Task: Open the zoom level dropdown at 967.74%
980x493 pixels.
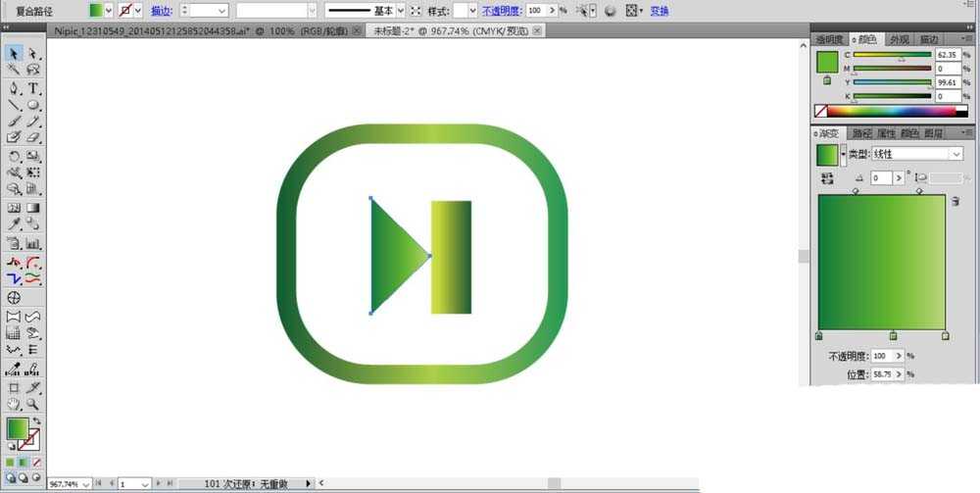Action: (84, 484)
